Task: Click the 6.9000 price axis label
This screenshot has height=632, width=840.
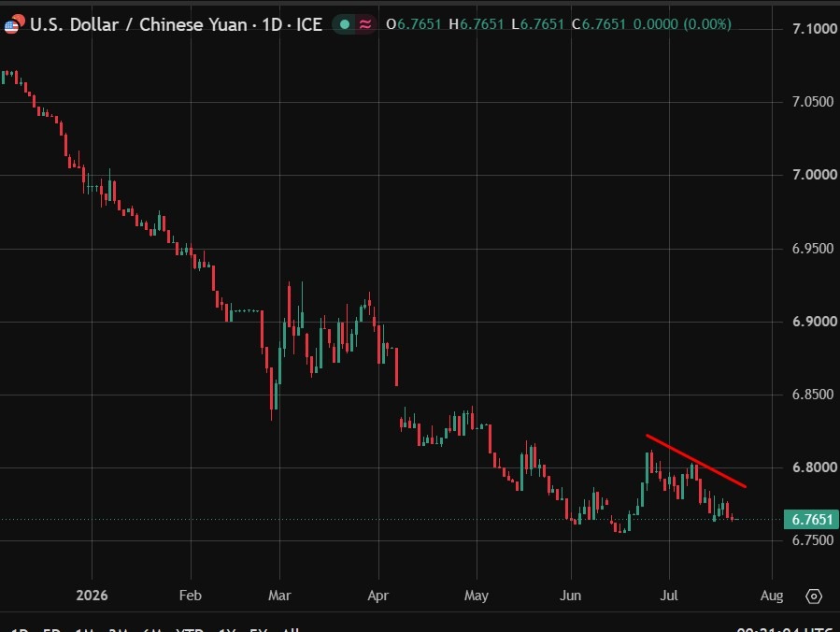Action: [814, 322]
